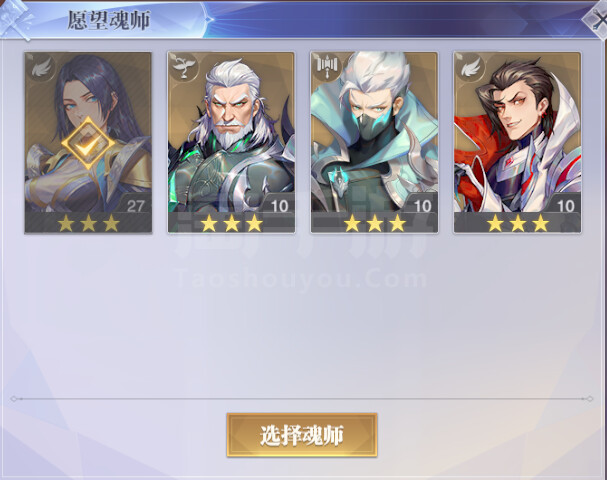The width and height of the screenshot is (607, 480).
Task: Select the white-bearded armored soul master card
Action: click(231, 142)
